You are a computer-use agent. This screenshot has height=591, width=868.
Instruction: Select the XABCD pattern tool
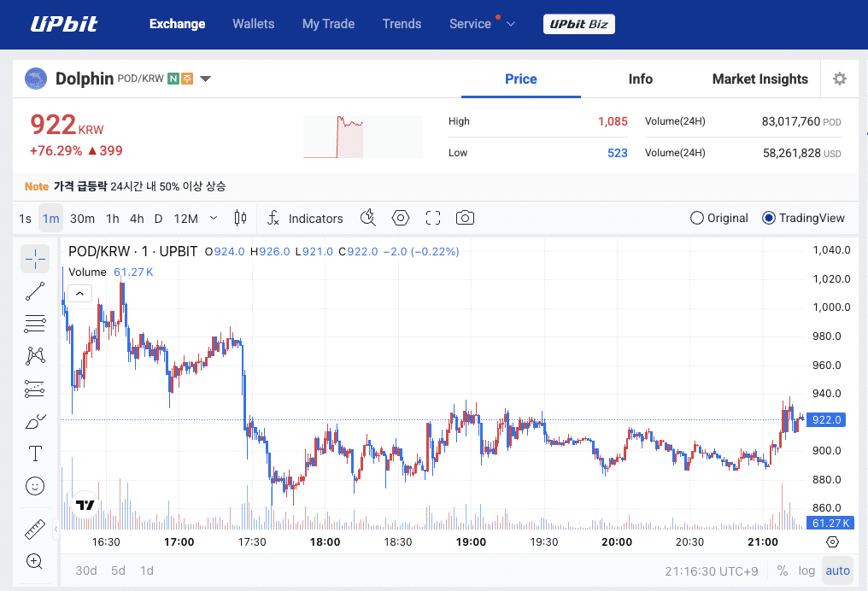[35, 356]
